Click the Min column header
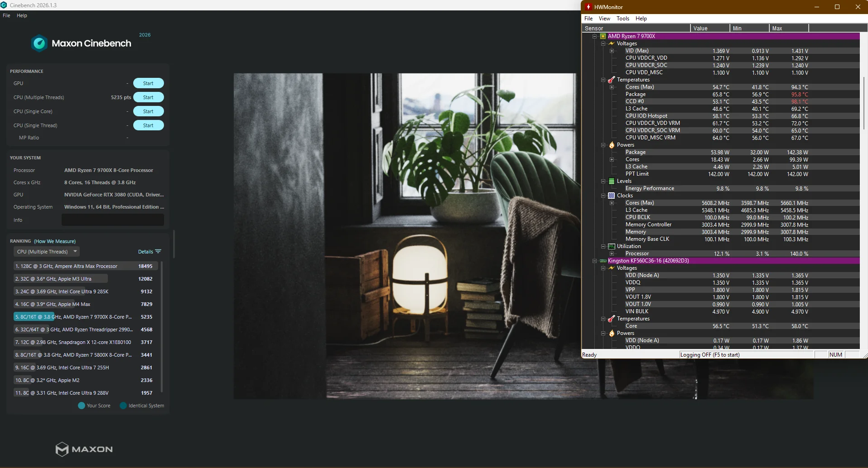Viewport: 868px width, 468px height. tap(750, 28)
